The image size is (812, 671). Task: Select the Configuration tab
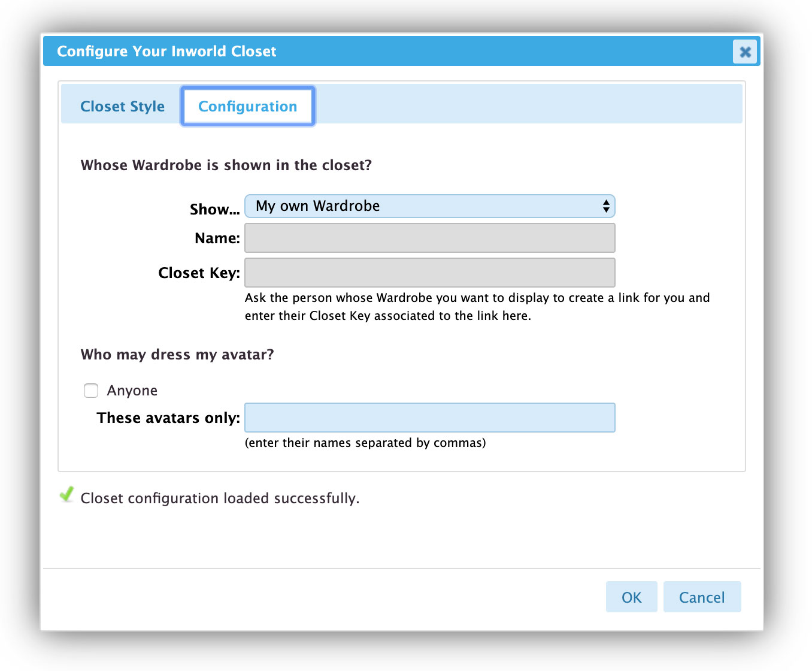tap(247, 107)
